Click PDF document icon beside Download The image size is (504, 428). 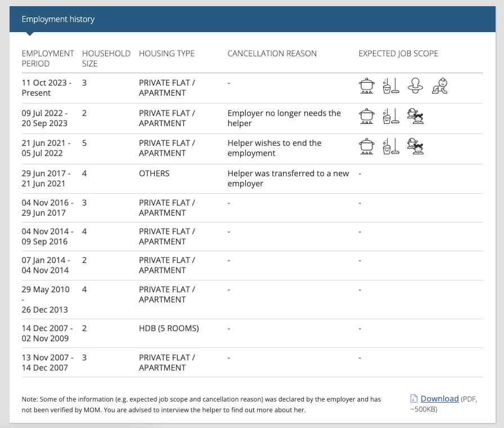(x=413, y=398)
